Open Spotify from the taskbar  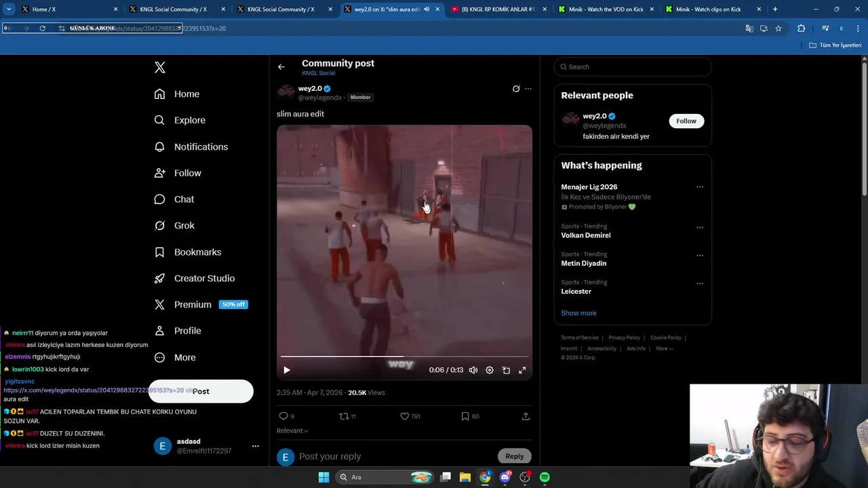click(x=545, y=477)
